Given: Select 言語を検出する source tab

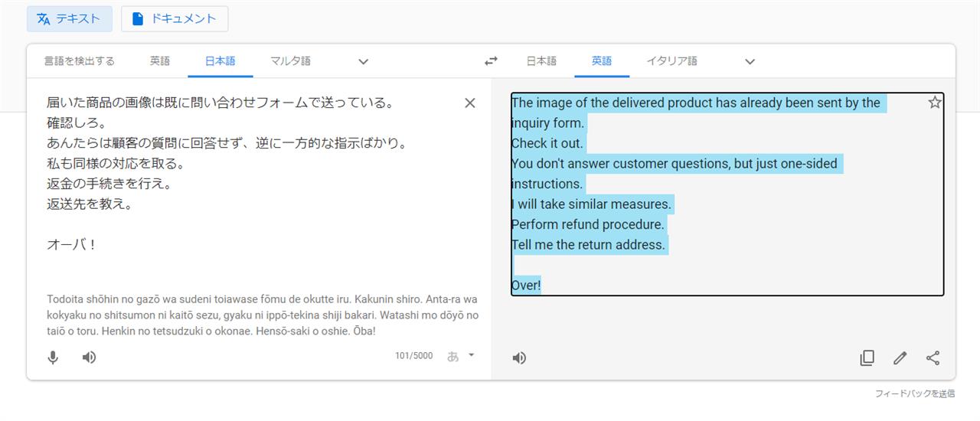Looking at the screenshot, I should [79, 61].
